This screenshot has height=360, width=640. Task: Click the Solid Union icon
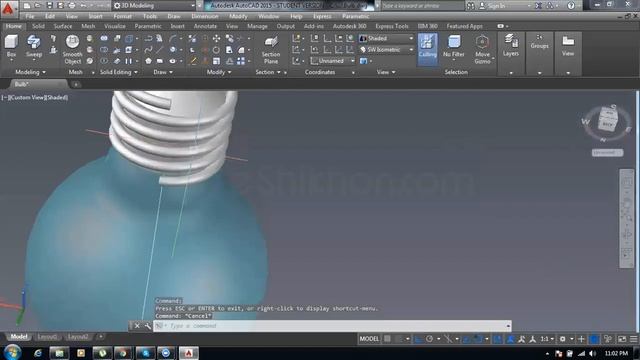click(104, 38)
